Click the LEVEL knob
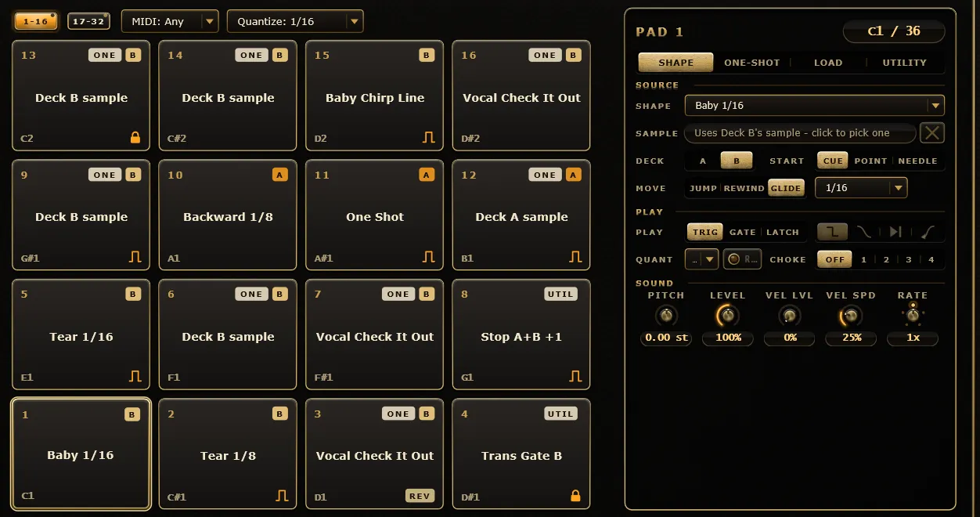980x517 pixels. 727,316
